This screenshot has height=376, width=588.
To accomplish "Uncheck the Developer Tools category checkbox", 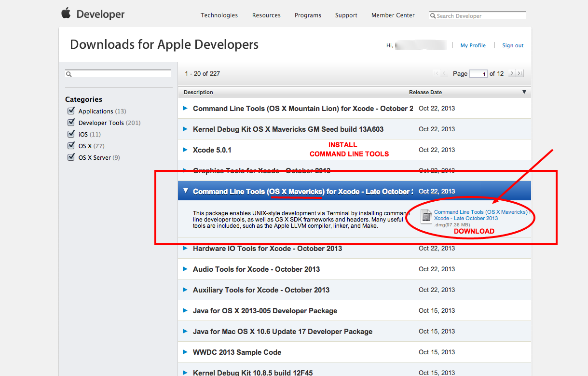I will pos(71,123).
